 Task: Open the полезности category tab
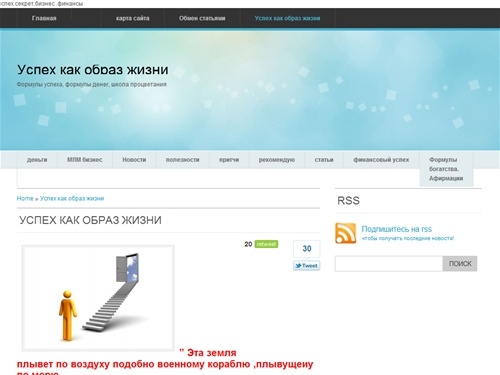pyautogui.click(x=182, y=160)
